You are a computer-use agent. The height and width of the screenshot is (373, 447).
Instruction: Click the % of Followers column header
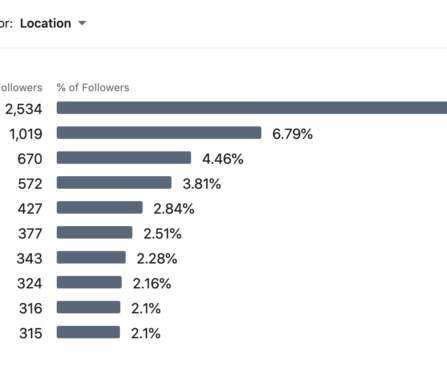pyautogui.click(x=93, y=88)
